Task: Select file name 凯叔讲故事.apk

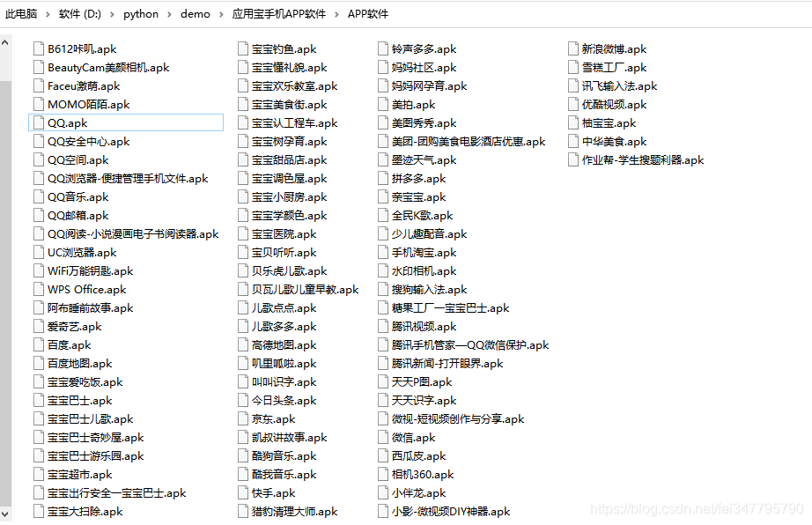Action: [290, 438]
